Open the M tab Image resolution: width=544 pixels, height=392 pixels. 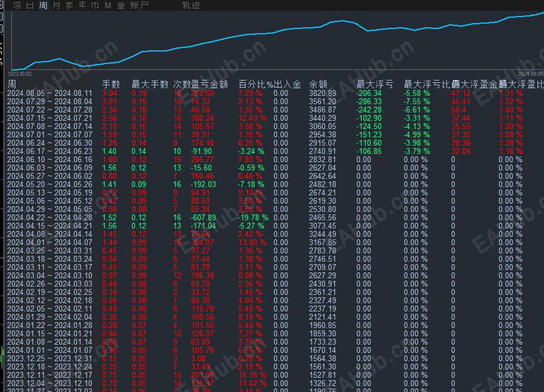pyautogui.click(x=108, y=5)
